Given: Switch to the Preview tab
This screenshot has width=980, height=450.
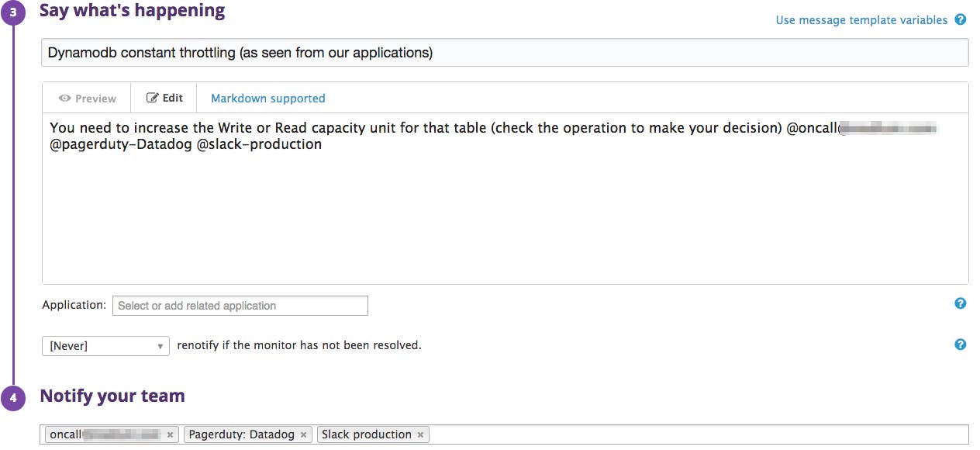Looking at the screenshot, I should pyautogui.click(x=85, y=98).
